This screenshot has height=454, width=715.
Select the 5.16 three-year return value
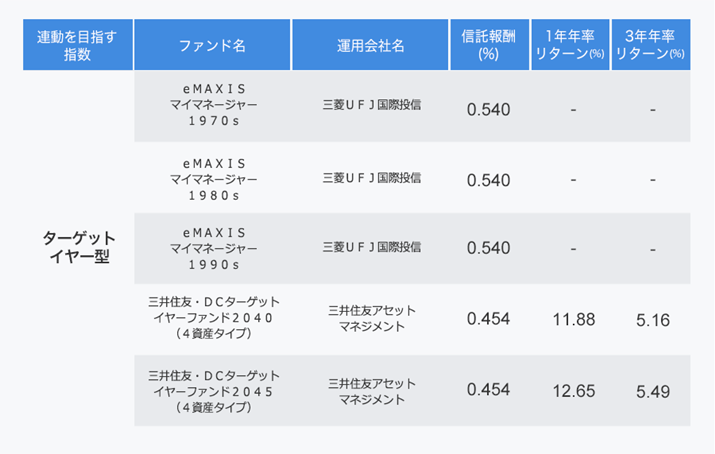tap(652, 319)
